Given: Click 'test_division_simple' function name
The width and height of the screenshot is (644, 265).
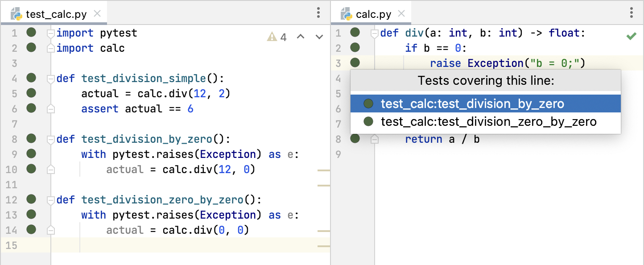Looking at the screenshot, I should point(144,79).
